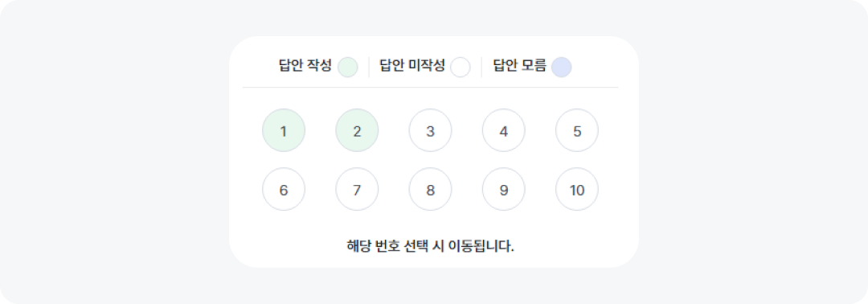
Task: Click the white 답안 미작성 legend circle
Action: point(460,67)
